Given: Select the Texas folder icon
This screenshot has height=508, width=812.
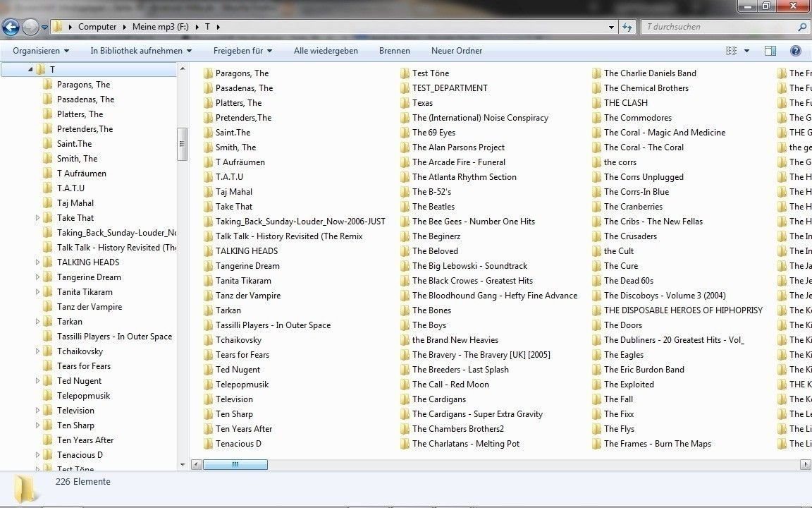Looking at the screenshot, I should point(405,103).
